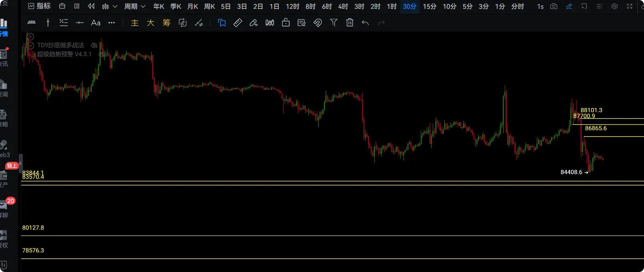Open more drawing tools (three dots)
The image size is (644, 272).
coord(112,23)
